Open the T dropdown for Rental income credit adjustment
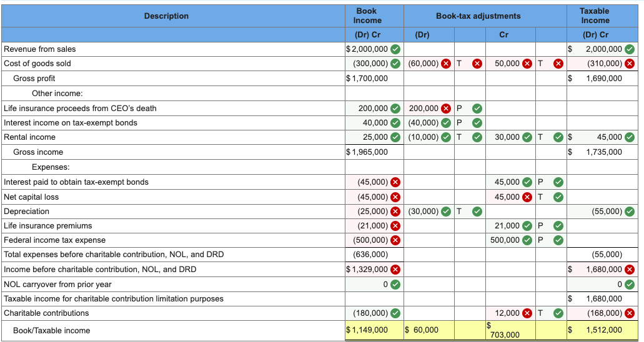This screenshot has height=342, width=644. 551,137
